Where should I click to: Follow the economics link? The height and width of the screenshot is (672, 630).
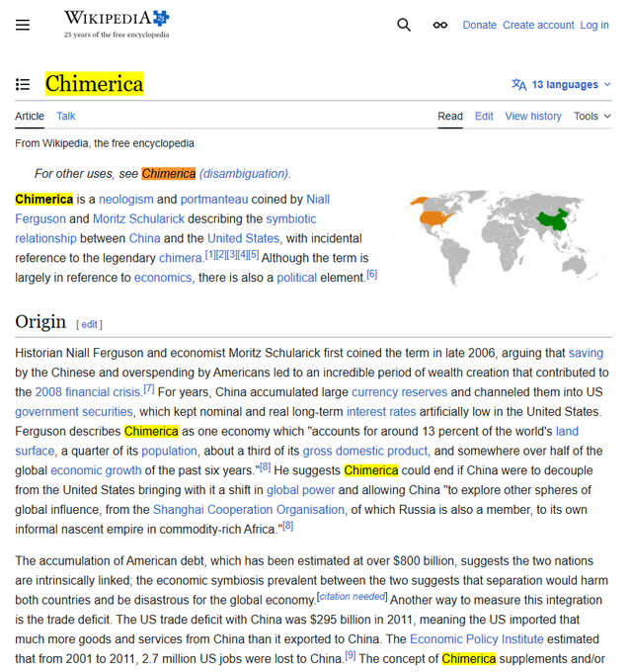[x=163, y=278]
